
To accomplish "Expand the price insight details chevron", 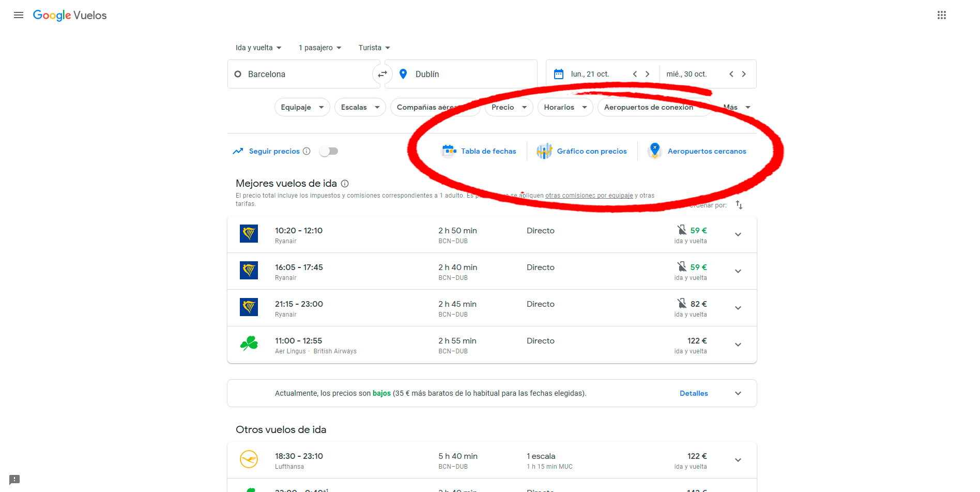I will tap(738, 393).
